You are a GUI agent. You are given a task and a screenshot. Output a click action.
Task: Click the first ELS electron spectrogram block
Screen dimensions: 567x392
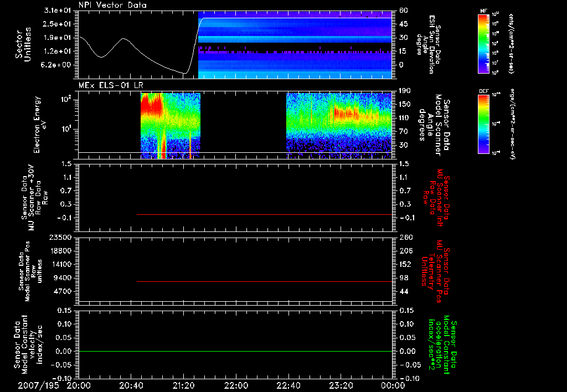pyautogui.click(x=171, y=126)
